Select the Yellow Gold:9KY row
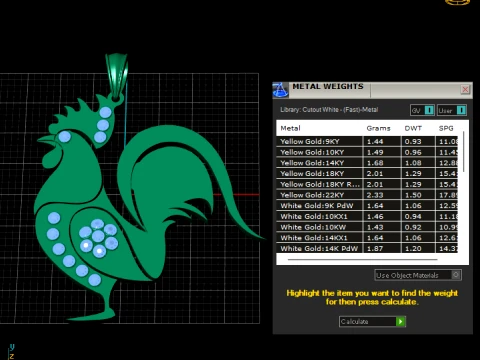 point(367,141)
